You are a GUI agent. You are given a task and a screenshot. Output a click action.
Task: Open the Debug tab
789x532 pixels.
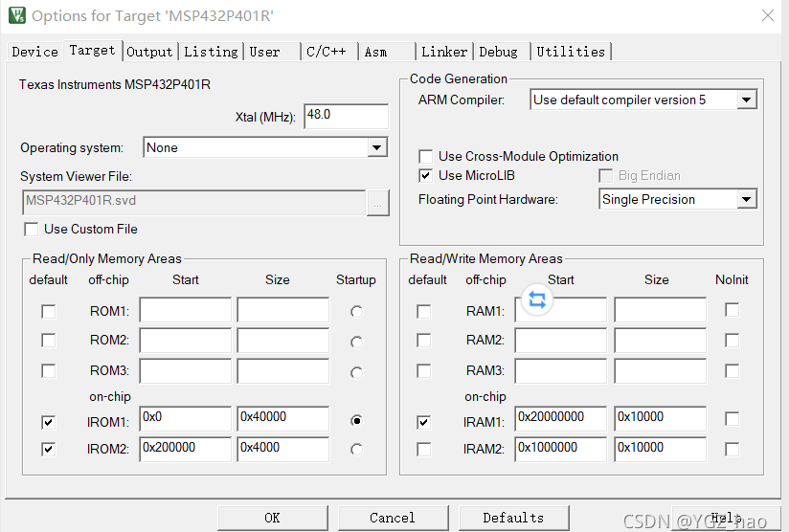click(501, 52)
